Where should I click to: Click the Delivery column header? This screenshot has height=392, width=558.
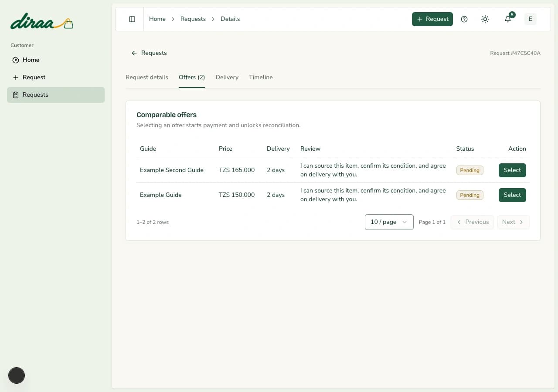click(278, 149)
